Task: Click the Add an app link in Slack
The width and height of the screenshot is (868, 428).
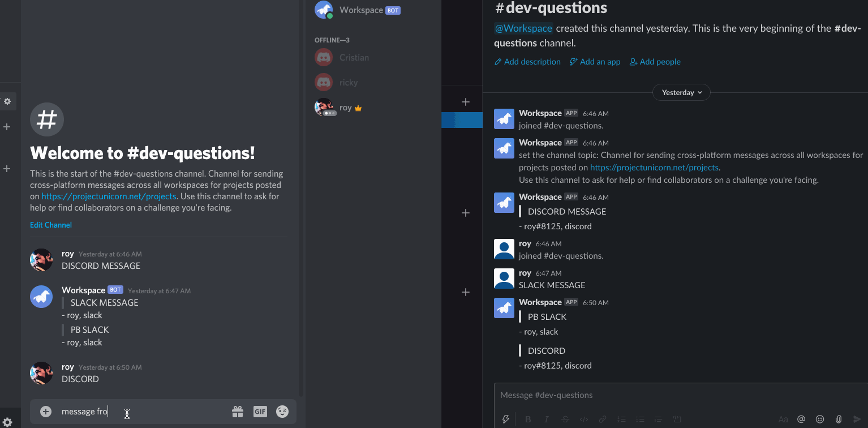Action: point(595,62)
